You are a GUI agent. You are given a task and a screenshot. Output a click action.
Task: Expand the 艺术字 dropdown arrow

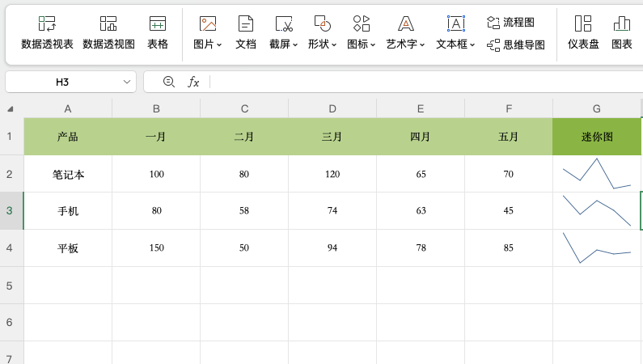click(422, 44)
